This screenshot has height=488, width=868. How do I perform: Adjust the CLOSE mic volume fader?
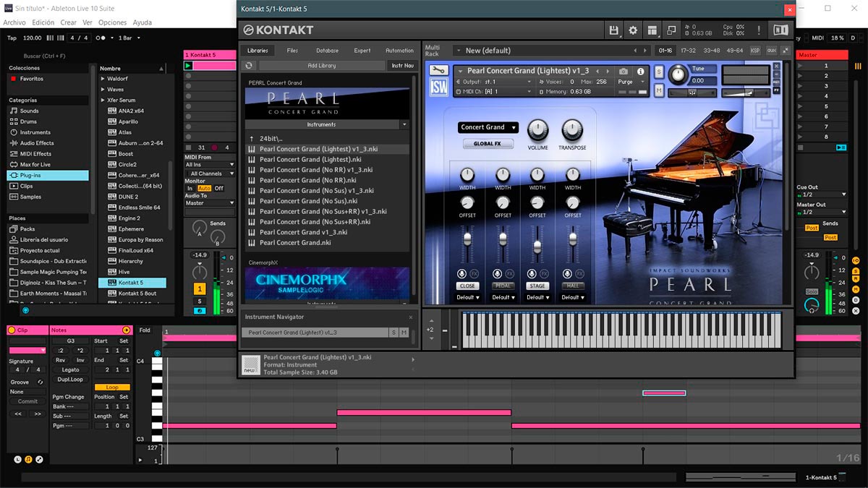coord(467,238)
